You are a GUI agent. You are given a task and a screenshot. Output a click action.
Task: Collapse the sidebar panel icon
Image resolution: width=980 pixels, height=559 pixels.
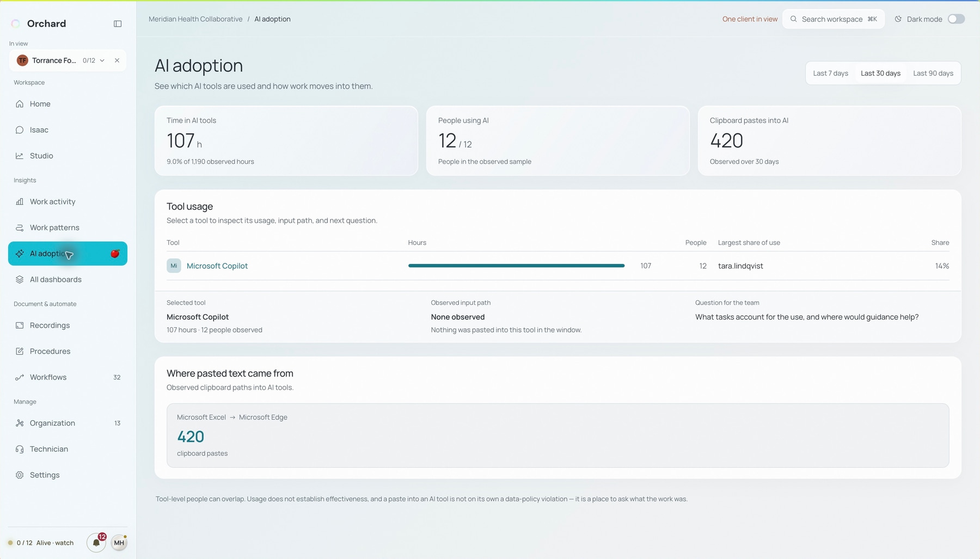tap(118, 23)
